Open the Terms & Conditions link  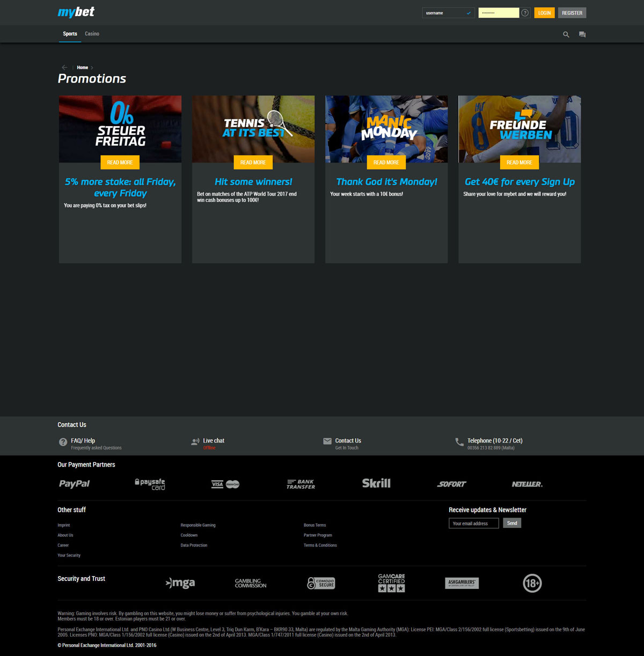320,546
